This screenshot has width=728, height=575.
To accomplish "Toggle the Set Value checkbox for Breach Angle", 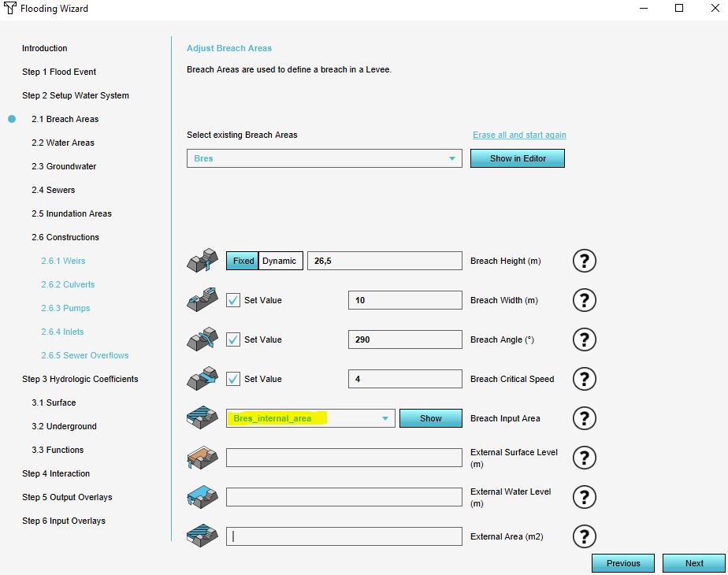I will tap(233, 339).
